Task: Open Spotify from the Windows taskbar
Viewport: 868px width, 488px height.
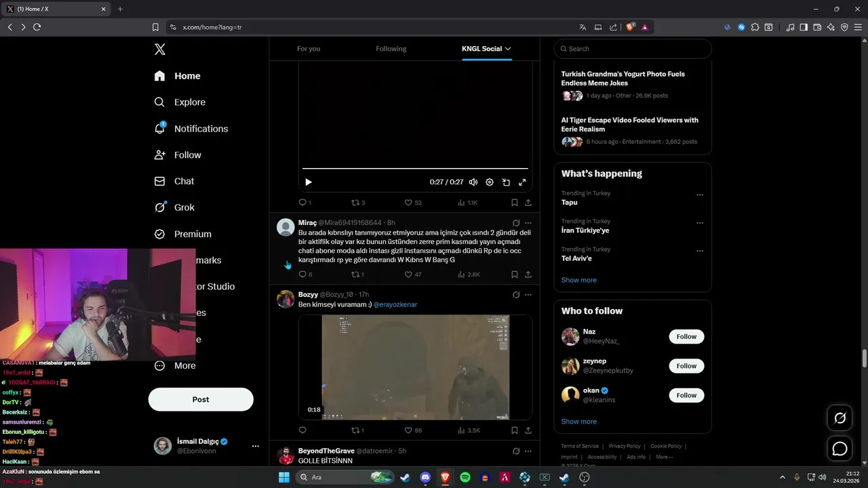Action: 465,477
